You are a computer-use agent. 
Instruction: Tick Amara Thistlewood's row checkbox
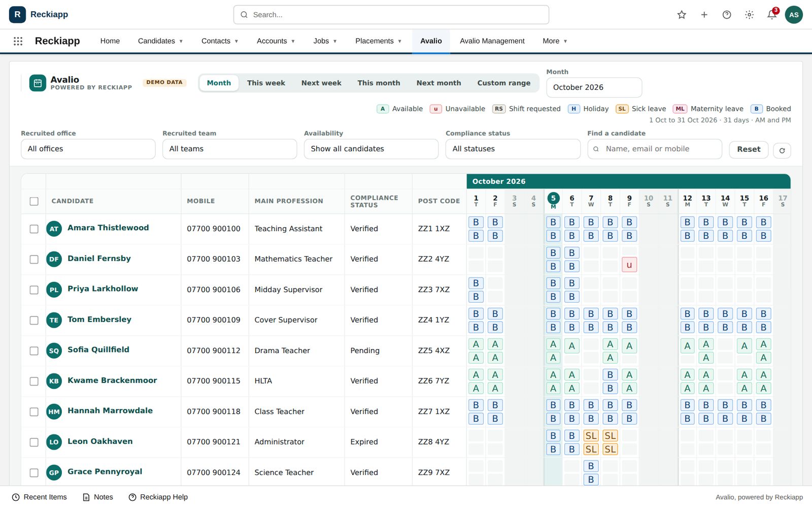(x=34, y=229)
